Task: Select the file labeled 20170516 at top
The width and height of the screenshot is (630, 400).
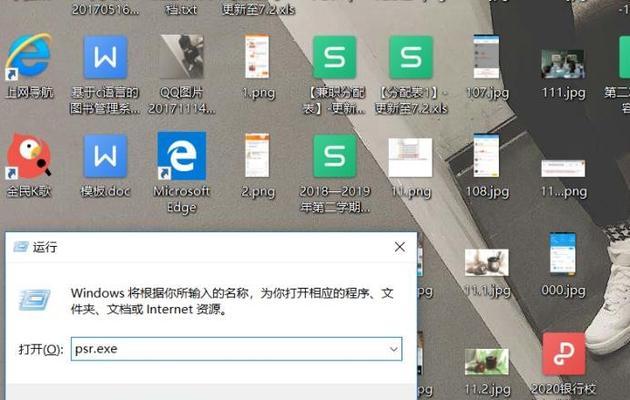Action: click(x=105, y=8)
